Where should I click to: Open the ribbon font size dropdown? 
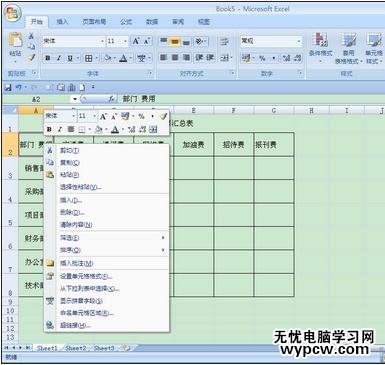pyautogui.click(x=125, y=41)
